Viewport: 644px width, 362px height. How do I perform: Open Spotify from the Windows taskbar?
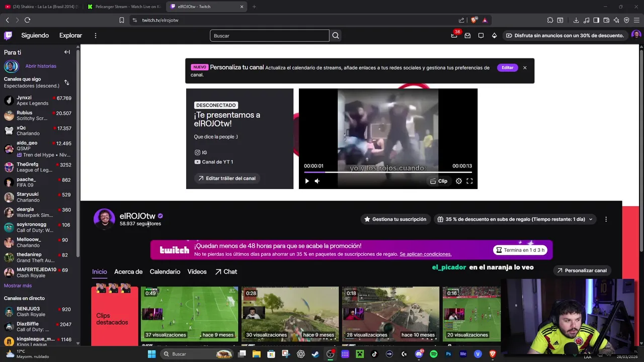(434, 354)
